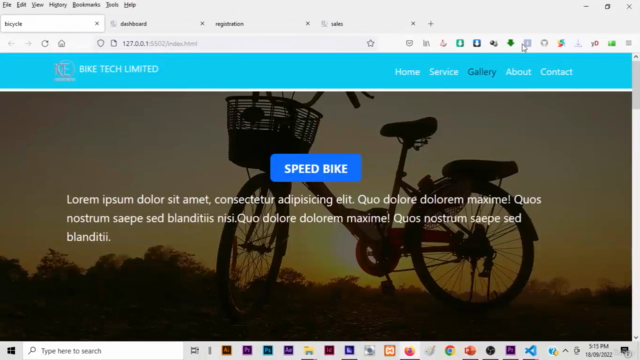Open Adobe Illustrator from taskbar

227,351
